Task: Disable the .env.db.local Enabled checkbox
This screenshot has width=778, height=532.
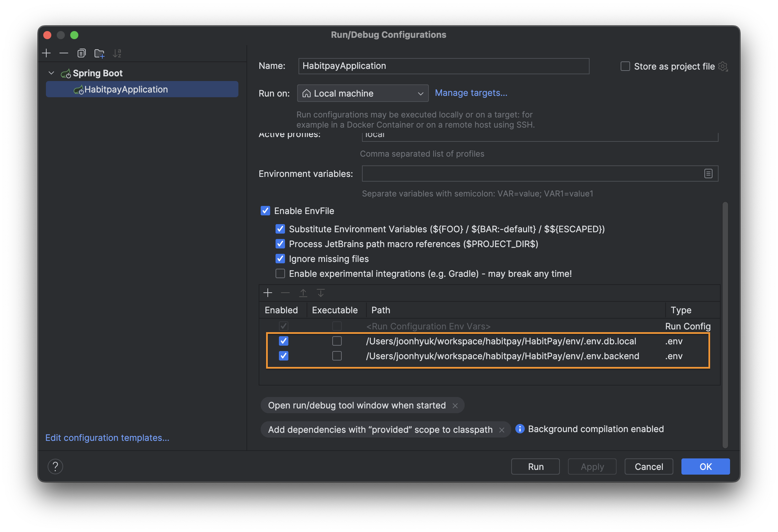Action: [284, 341]
